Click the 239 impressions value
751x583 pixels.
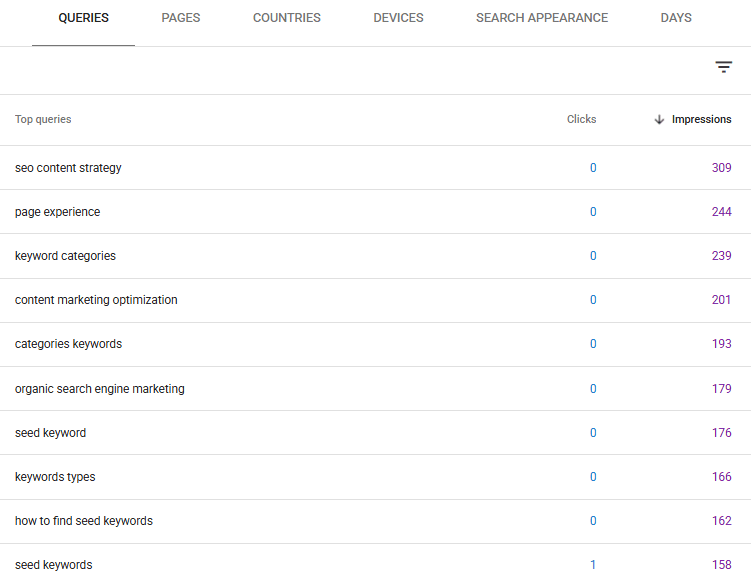pos(721,256)
